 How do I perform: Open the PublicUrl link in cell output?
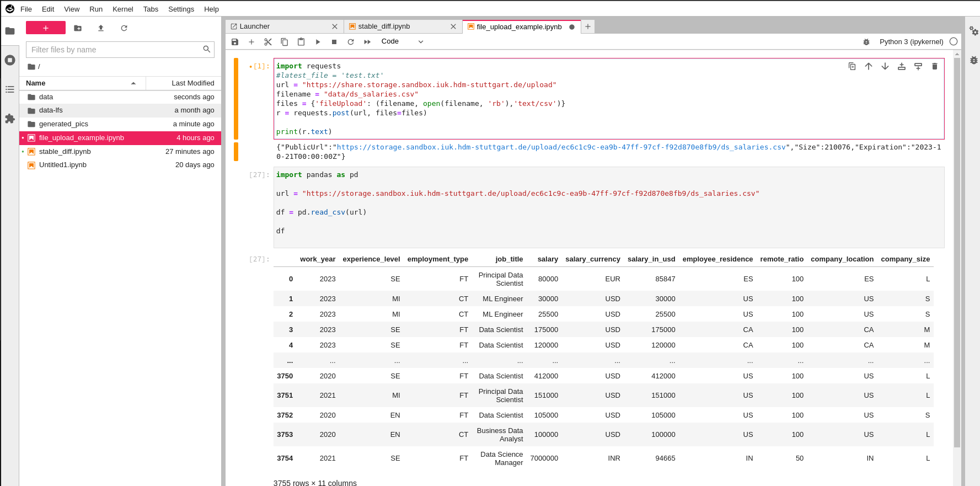[x=561, y=147]
